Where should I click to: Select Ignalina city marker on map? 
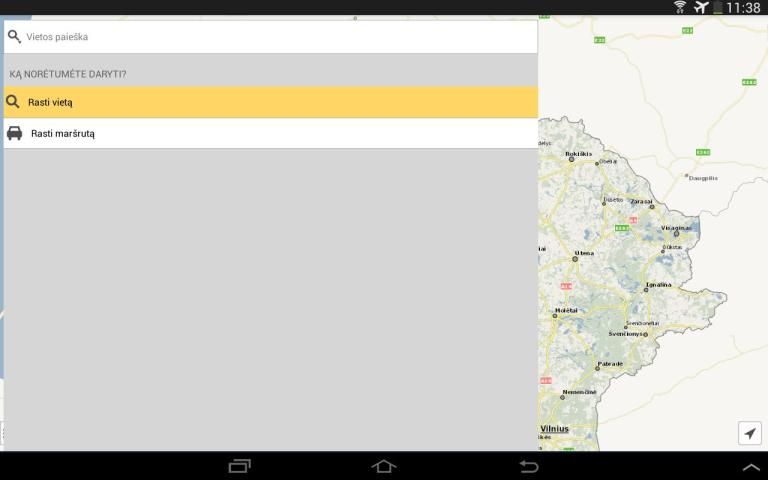[646, 290]
